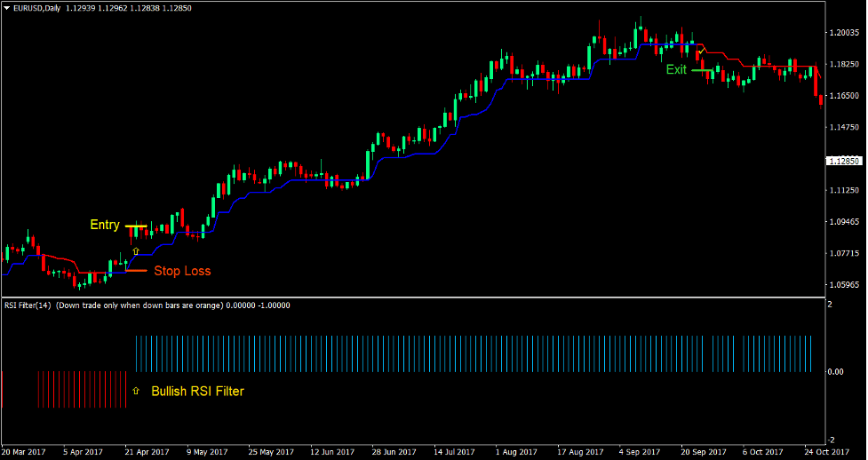Image resolution: width=868 pixels, height=460 pixels.
Task: Click the 17 Aug 2017 date label
Action: 580,452
